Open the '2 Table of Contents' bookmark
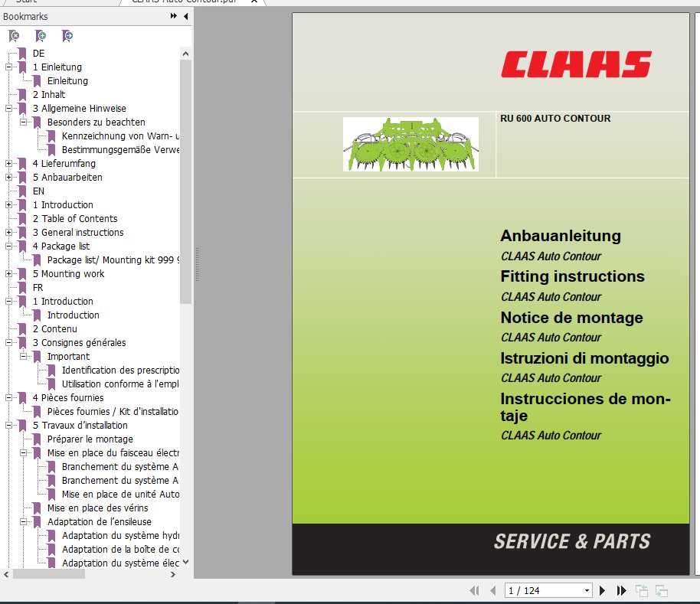The width and height of the screenshot is (700, 604). pos(75,218)
